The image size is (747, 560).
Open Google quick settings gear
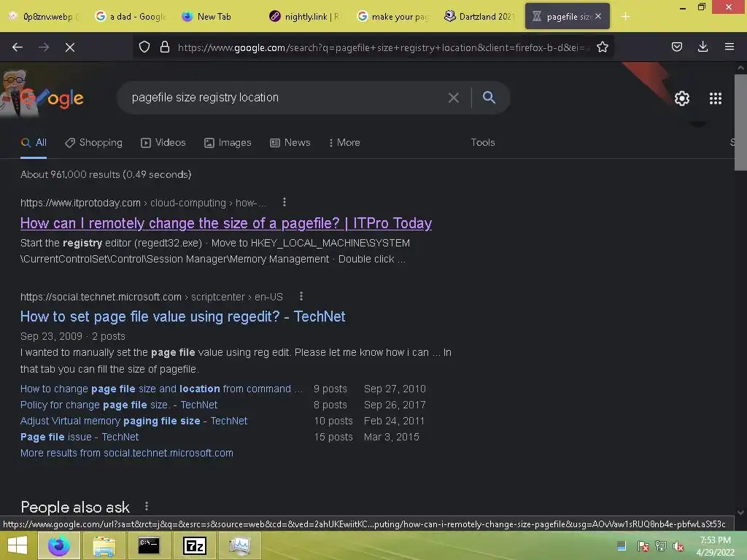point(682,98)
